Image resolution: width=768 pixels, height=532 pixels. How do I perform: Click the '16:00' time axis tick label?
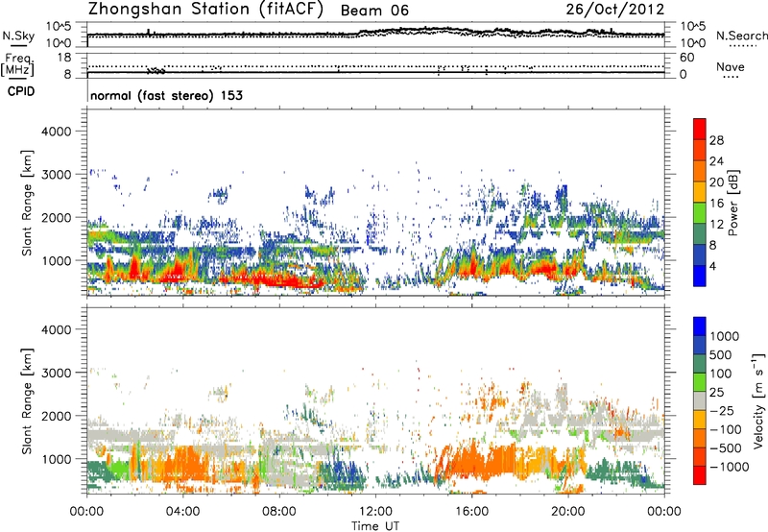pos(471,512)
